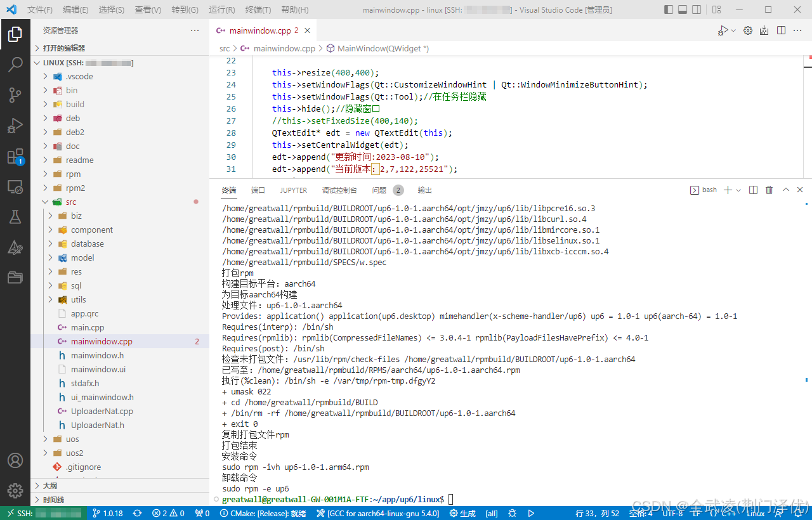This screenshot has width=812, height=520.
Task: Open main.cpp in the file explorer
Action: 88,327
